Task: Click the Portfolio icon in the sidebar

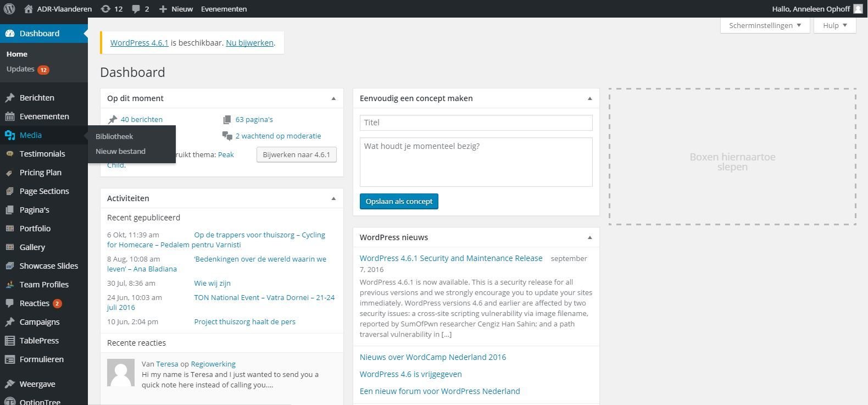Action: [x=10, y=229]
